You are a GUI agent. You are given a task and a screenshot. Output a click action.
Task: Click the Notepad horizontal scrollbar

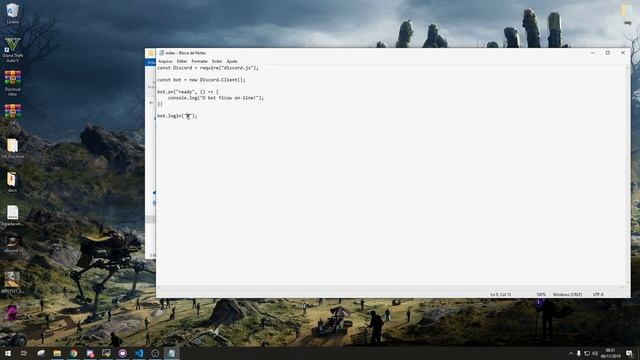pos(390,287)
